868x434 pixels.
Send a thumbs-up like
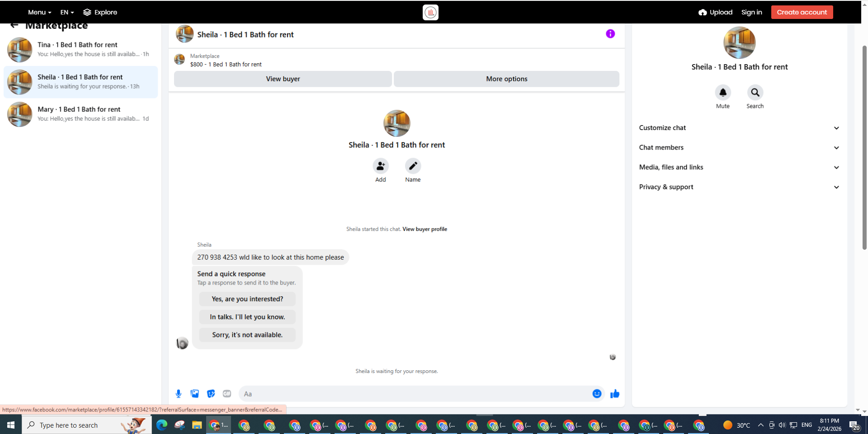coord(615,394)
